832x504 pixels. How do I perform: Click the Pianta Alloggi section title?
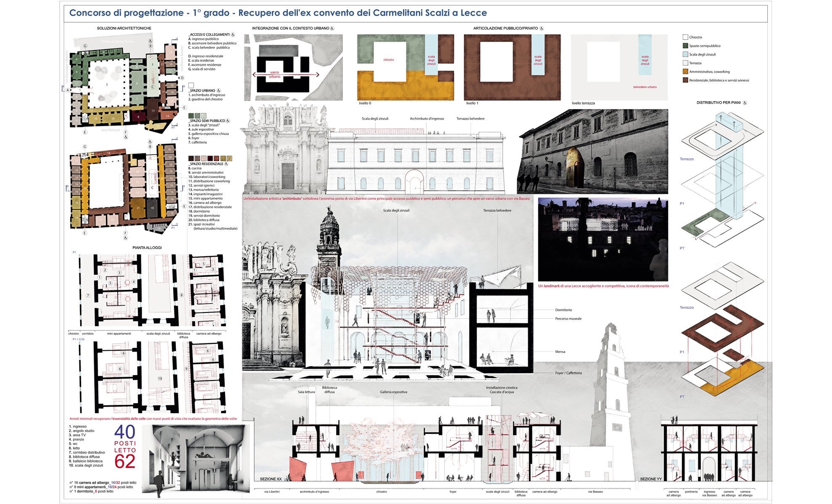(x=147, y=248)
